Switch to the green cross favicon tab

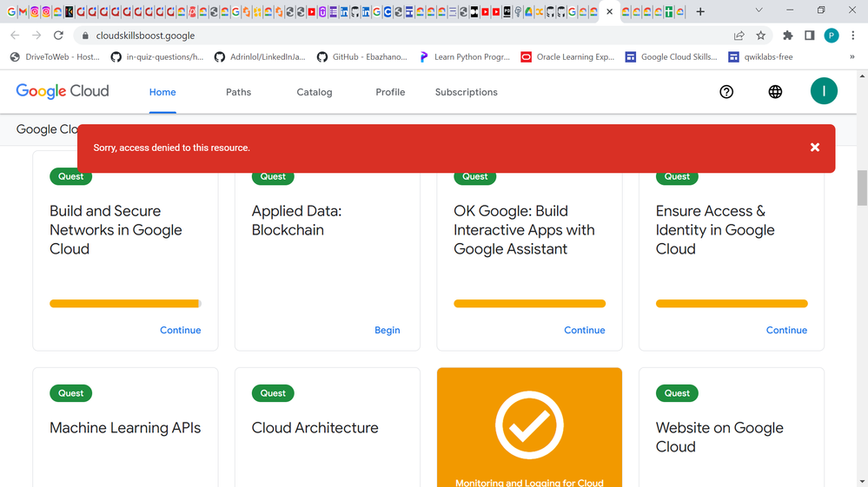[x=669, y=11]
